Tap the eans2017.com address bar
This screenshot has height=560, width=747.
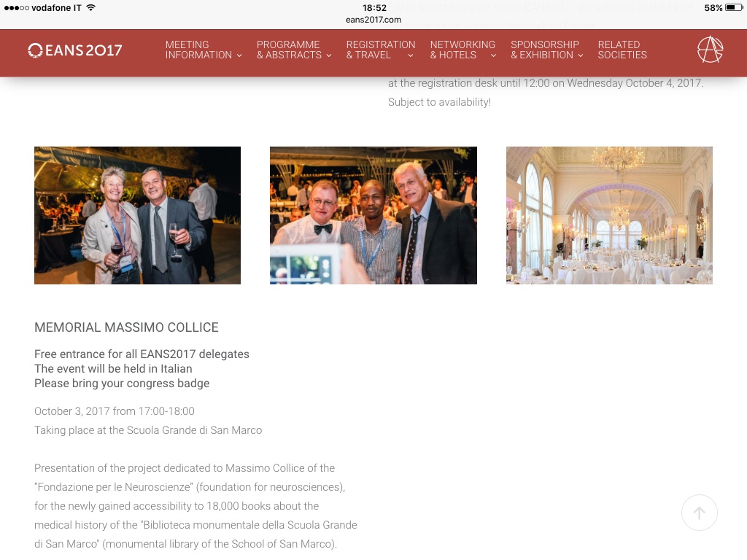[373, 20]
